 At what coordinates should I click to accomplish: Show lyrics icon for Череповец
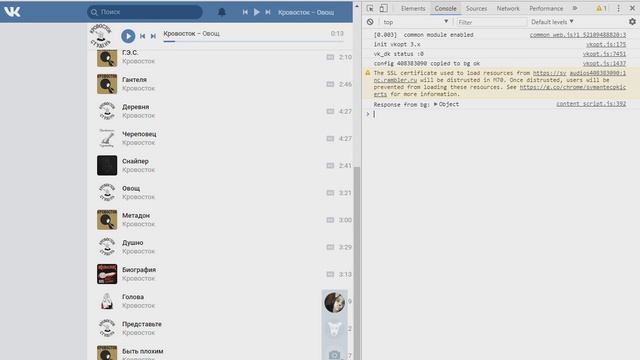click(330, 138)
